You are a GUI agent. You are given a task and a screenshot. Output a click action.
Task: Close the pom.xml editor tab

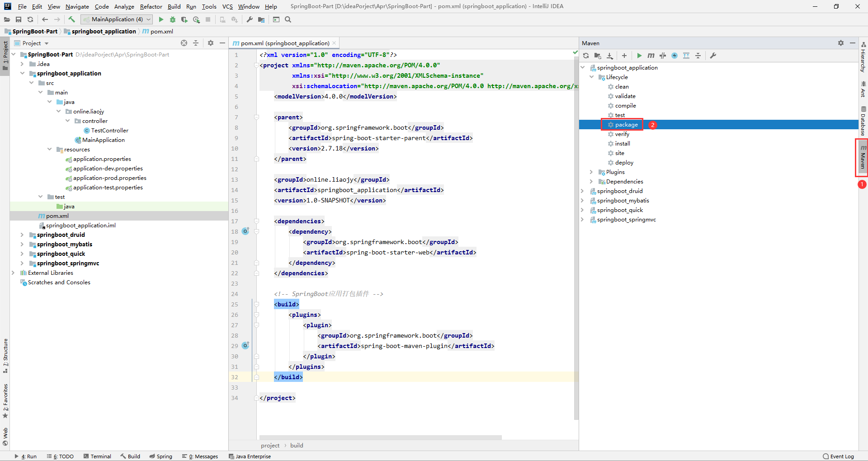(334, 43)
